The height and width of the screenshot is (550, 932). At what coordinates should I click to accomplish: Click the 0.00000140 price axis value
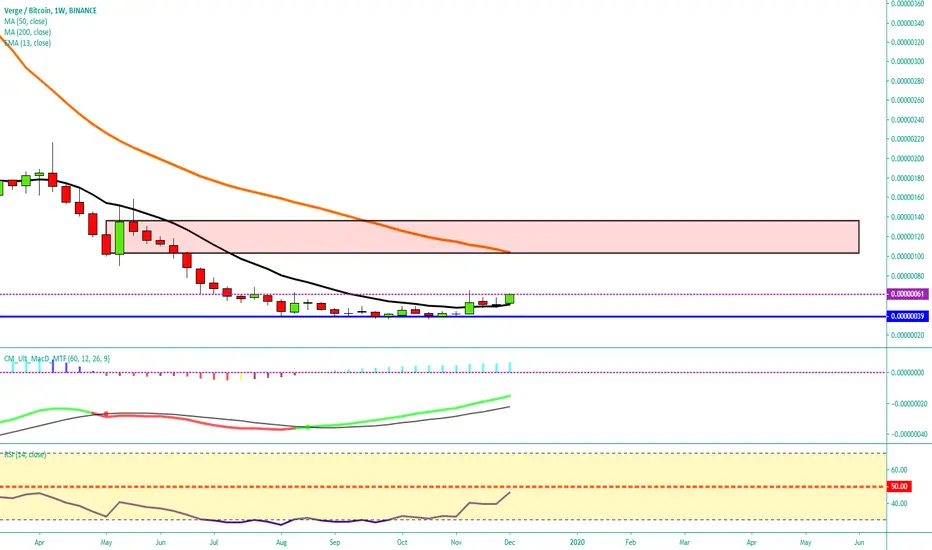click(x=907, y=217)
